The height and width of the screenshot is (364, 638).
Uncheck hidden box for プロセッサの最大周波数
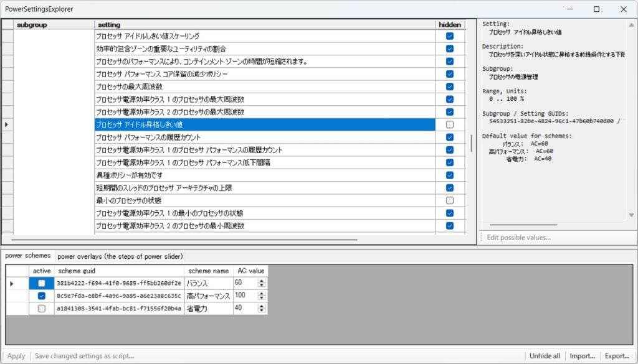(x=450, y=86)
